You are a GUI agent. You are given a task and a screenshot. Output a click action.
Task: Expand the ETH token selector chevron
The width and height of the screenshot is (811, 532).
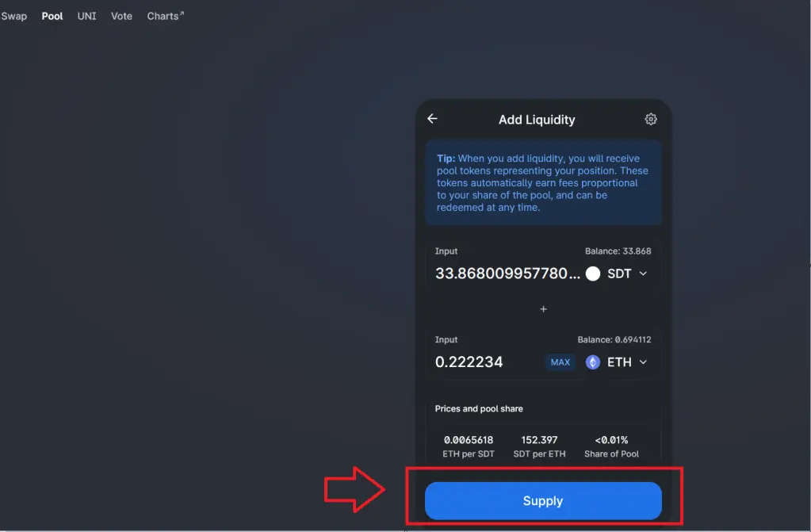coord(643,362)
